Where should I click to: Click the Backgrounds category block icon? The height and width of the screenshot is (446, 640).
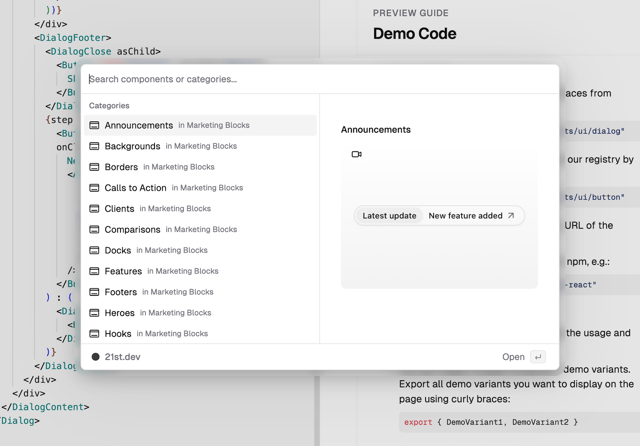click(x=94, y=146)
